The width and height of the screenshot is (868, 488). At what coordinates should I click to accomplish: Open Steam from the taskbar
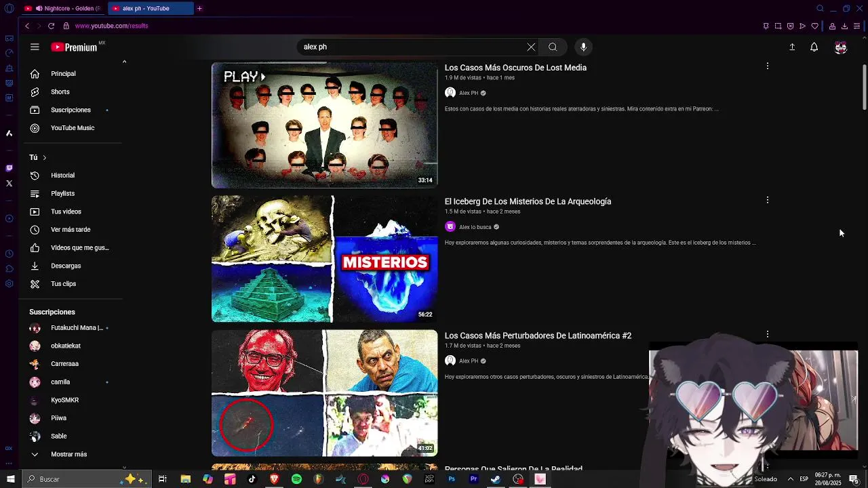(x=496, y=479)
